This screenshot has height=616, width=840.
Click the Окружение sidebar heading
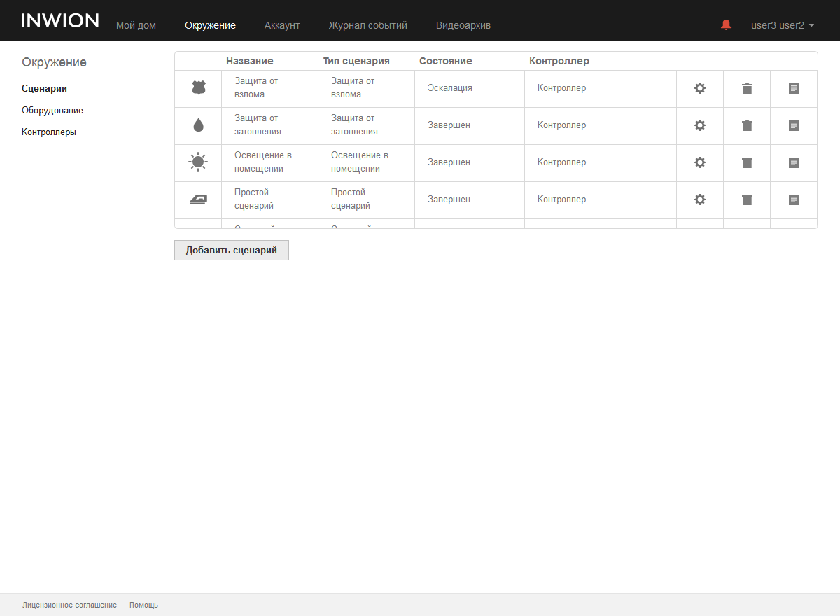click(x=54, y=62)
